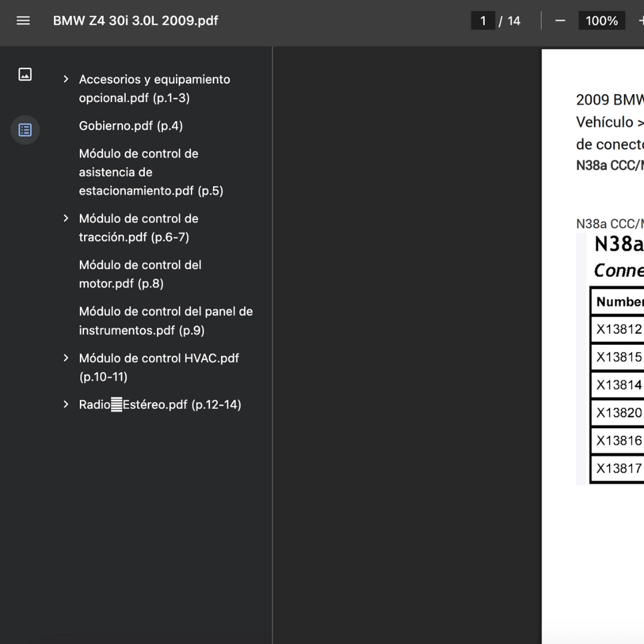Go to asistencia de estacionamiento.pdf bookmark
644x644 pixels.
click(x=151, y=172)
